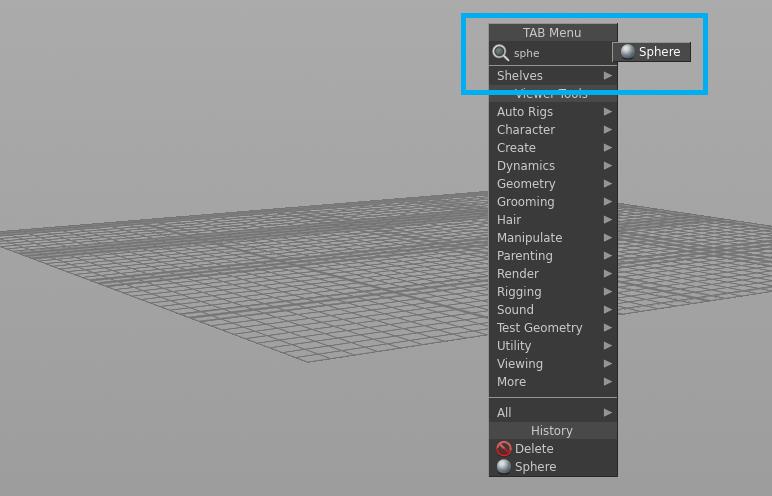The height and width of the screenshot is (496, 772).
Task: Choose Geometry from the TAB menu
Action: click(x=526, y=184)
